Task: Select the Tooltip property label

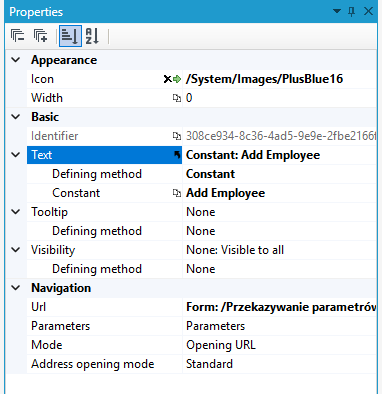Action: [x=49, y=212]
